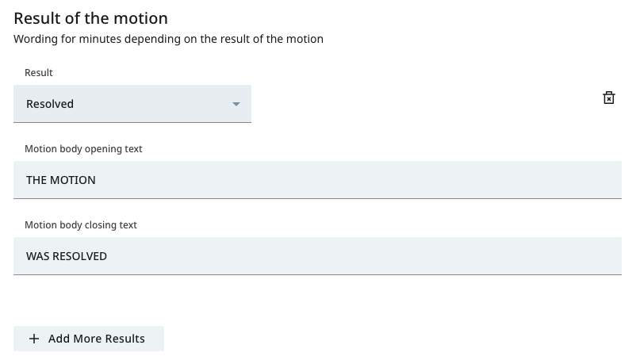The height and width of the screenshot is (364, 636).
Task: Click the word Resolved in dropdown
Action: tap(50, 104)
